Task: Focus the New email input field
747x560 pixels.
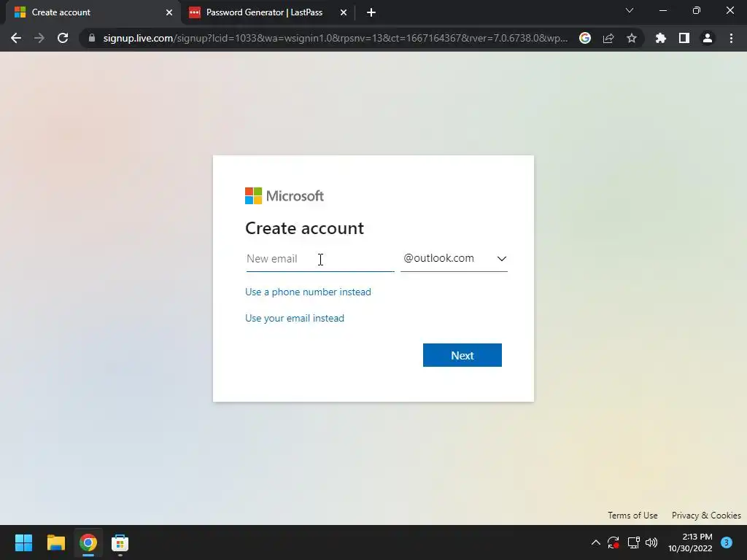Action: coord(320,259)
